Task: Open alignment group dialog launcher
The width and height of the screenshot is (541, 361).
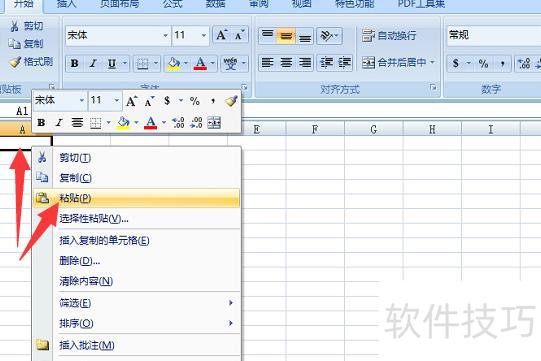Action: coord(433,88)
